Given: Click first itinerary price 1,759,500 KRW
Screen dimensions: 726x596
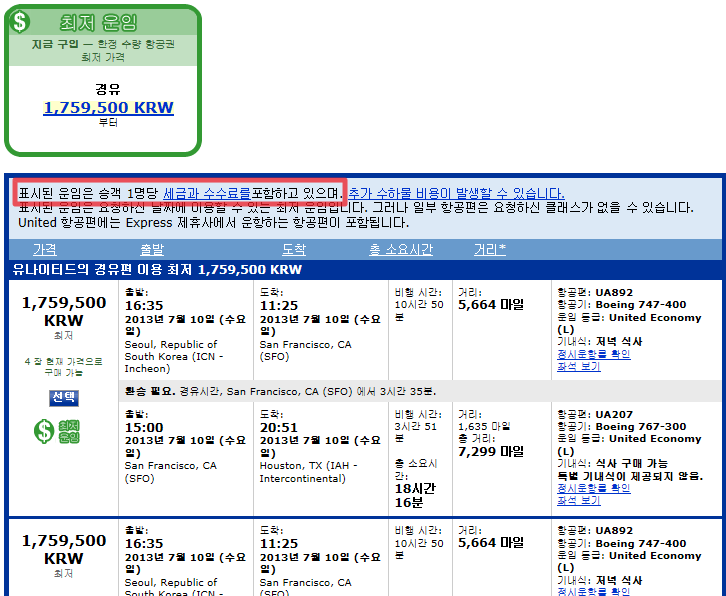Looking at the screenshot, I should click(x=64, y=311).
